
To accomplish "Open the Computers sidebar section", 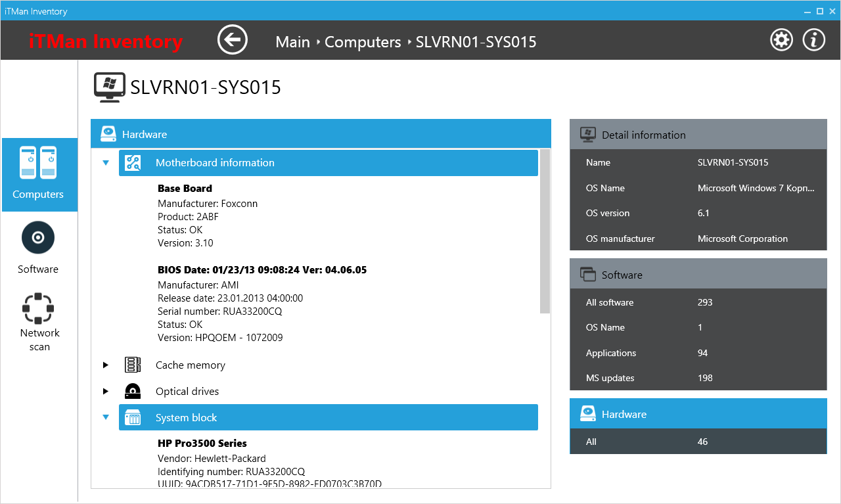I will pyautogui.click(x=39, y=174).
